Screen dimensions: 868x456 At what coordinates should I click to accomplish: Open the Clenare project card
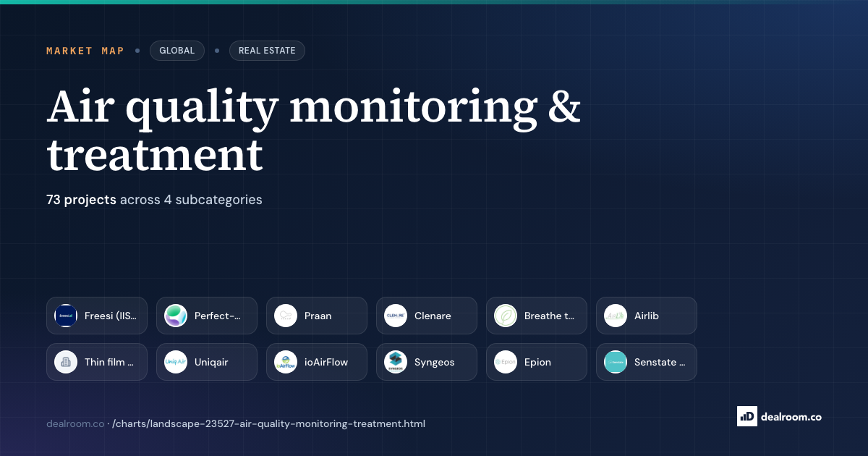tap(427, 316)
